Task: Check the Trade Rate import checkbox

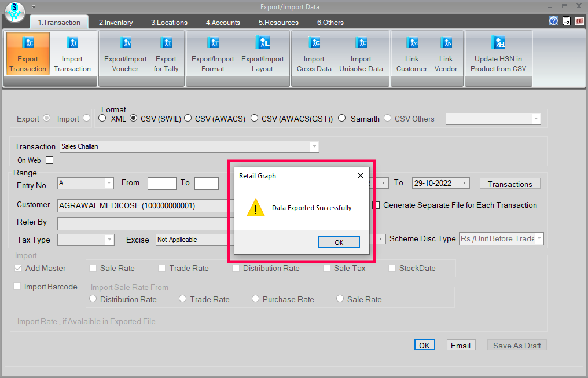Action: click(161, 268)
